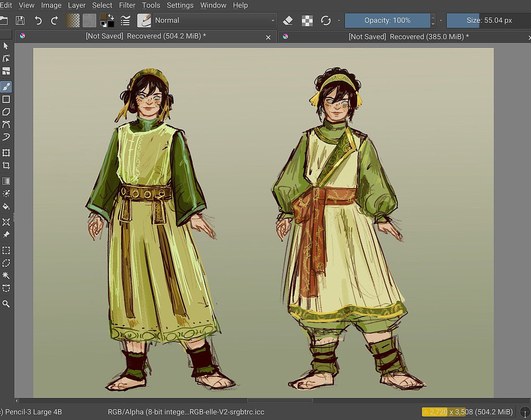This screenshot has height=420, width=531.
Task: Open the Edit menu
Action: tap(6, 5)
